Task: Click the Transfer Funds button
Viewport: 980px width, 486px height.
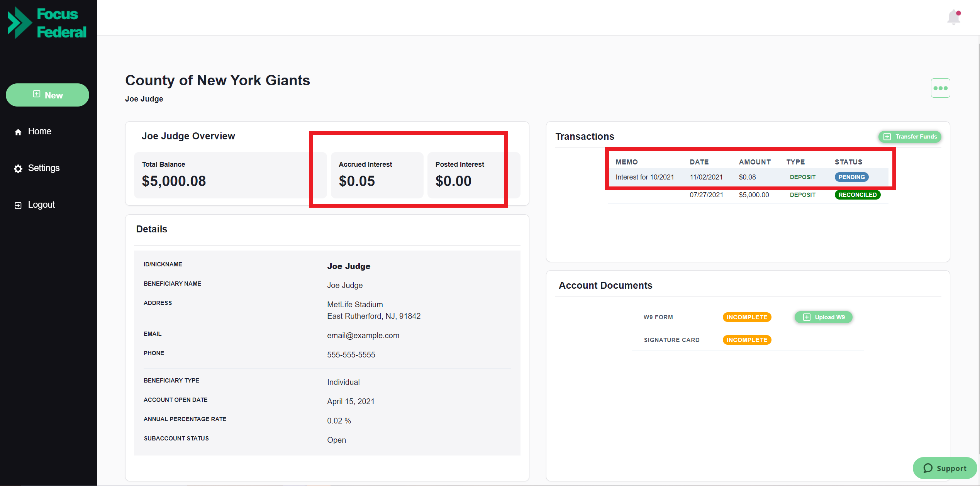Action: (x=910, y=137)
